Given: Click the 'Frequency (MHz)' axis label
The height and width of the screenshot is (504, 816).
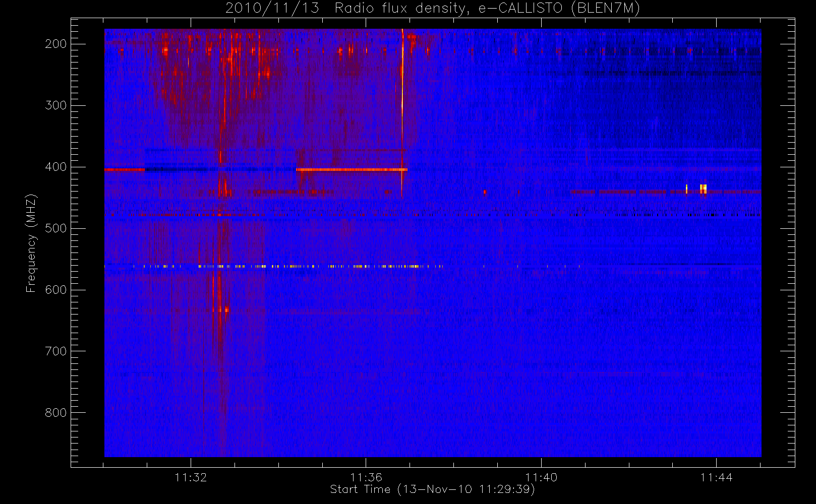Looking at the screenshot, I should [31, 243].
